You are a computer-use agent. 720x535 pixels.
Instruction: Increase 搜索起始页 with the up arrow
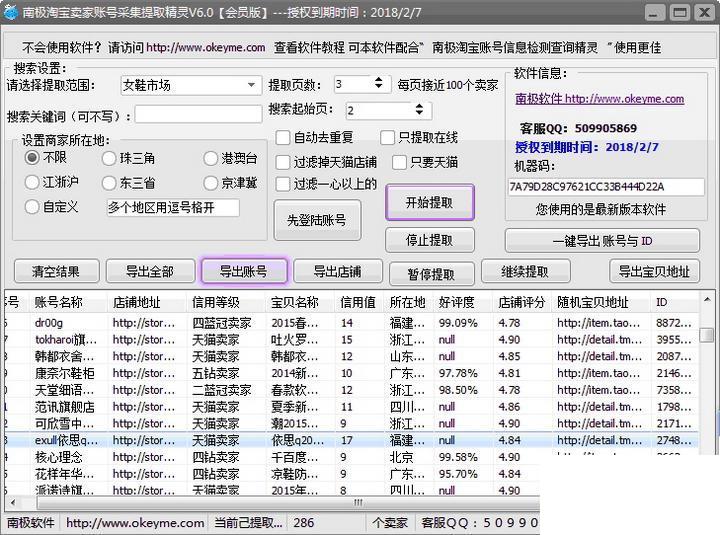pyautogui.click(x=419, y=106)
